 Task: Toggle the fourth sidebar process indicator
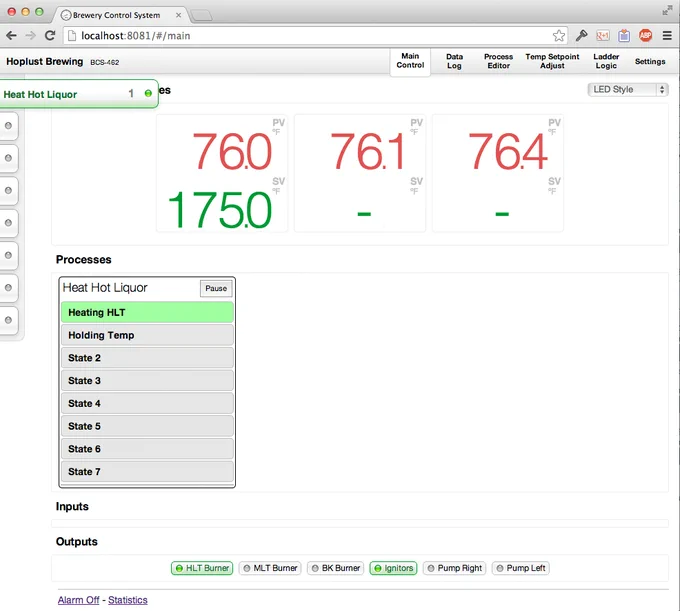(x=8, y=190)
